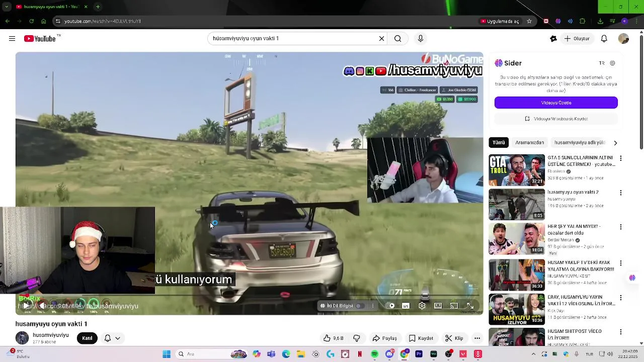Select the Aramanızdan filter chip

(529, 142)
